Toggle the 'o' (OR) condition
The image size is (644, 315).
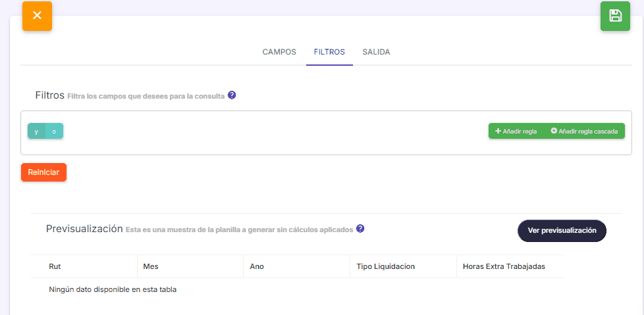click(54, 132)
